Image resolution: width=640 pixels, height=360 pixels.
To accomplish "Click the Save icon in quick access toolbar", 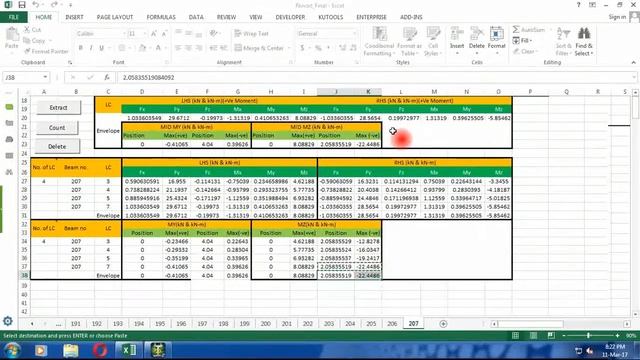I will click(22, 5).
